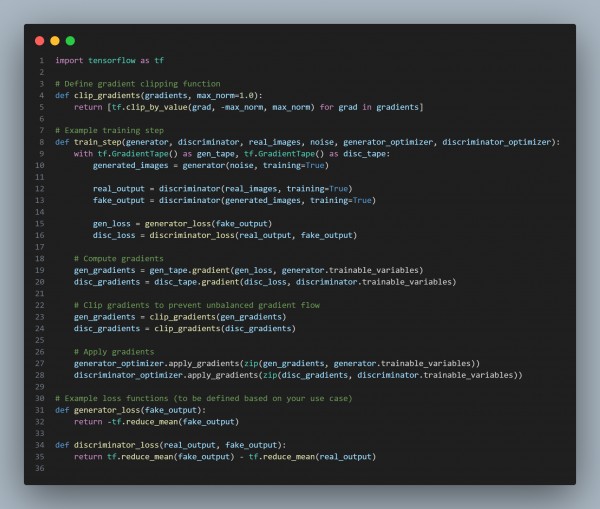The height and width of the screenshot is (509, 600).
Task: Click the green maximize dot
Action: tap(70, 41)
